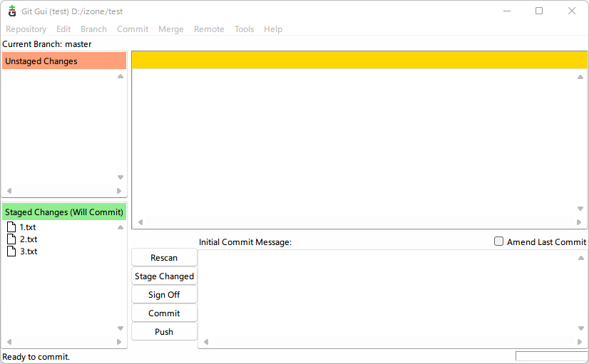Viewport: 589px width, 364px height.
Task: Open the Repository menu
Action: coord(26,29)
